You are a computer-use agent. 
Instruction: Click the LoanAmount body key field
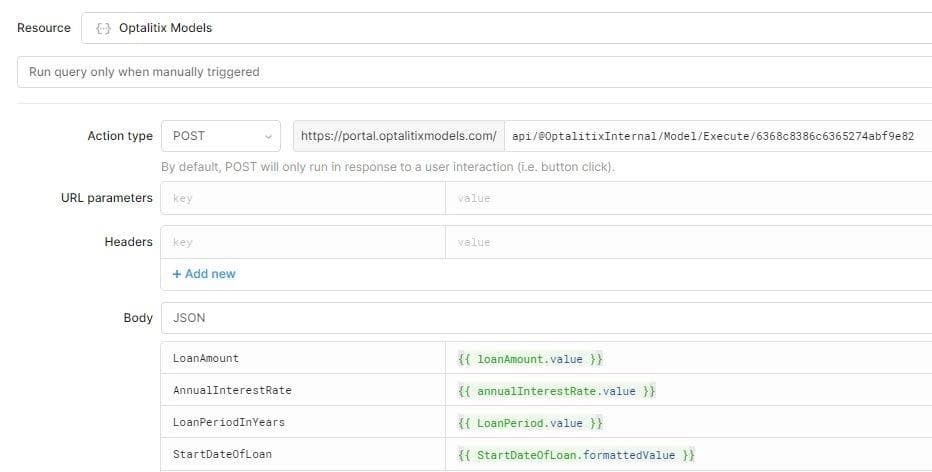click(303, 358)
